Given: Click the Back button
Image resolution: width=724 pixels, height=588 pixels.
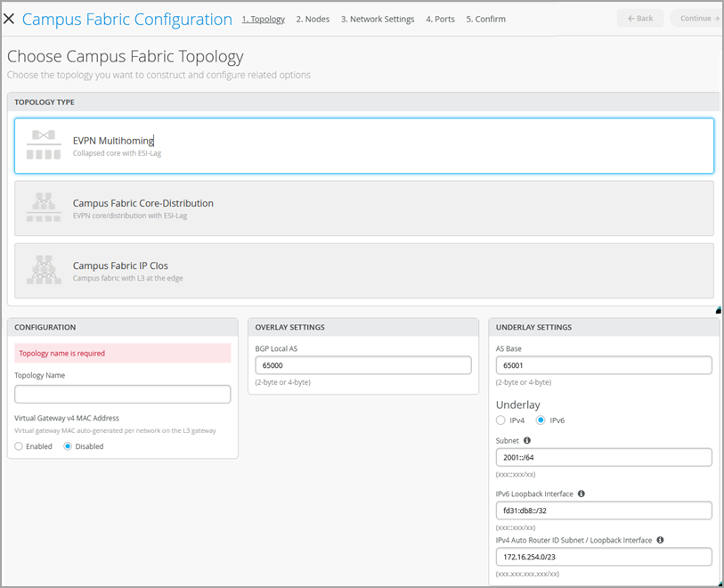Looking at the screenshot, I should (639, 19).
